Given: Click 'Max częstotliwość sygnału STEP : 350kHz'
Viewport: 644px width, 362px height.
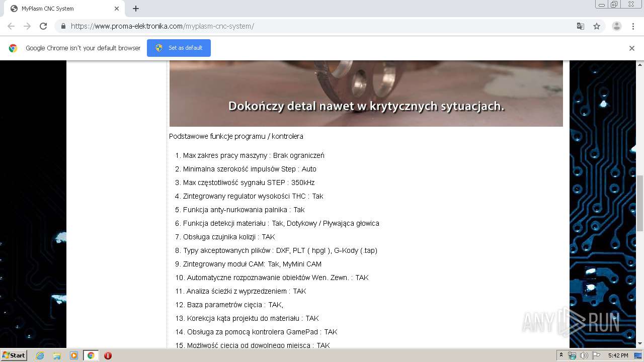Looking at the screenshot, I should [x=249, y=183].
